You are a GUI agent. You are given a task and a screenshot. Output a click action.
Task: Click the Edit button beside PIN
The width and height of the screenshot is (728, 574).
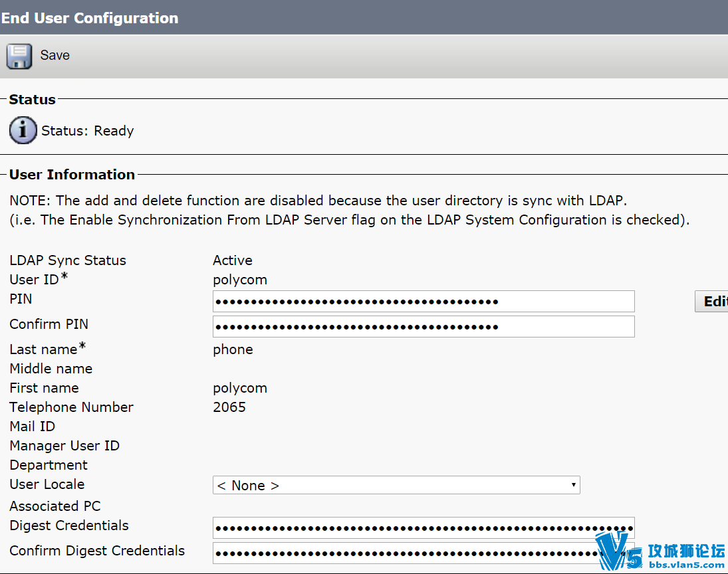point(712,302)
